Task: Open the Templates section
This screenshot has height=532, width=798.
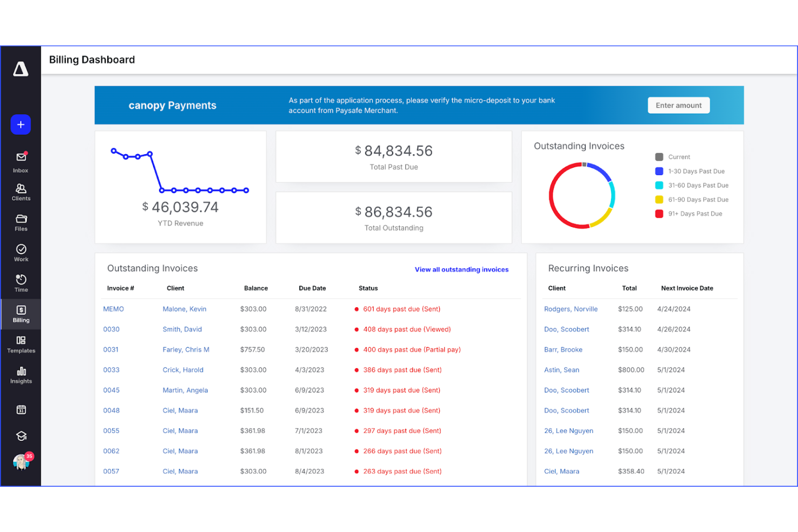Action: [x=21, y=344]
